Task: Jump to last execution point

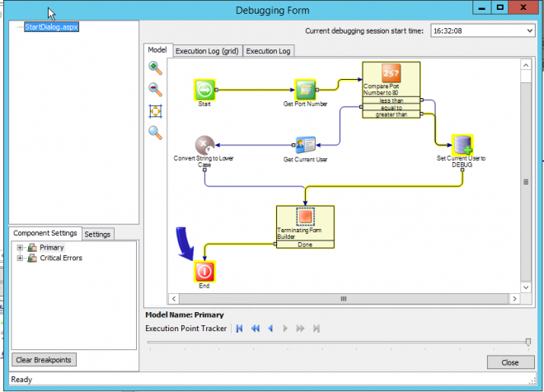Action: tap(316, 329)
